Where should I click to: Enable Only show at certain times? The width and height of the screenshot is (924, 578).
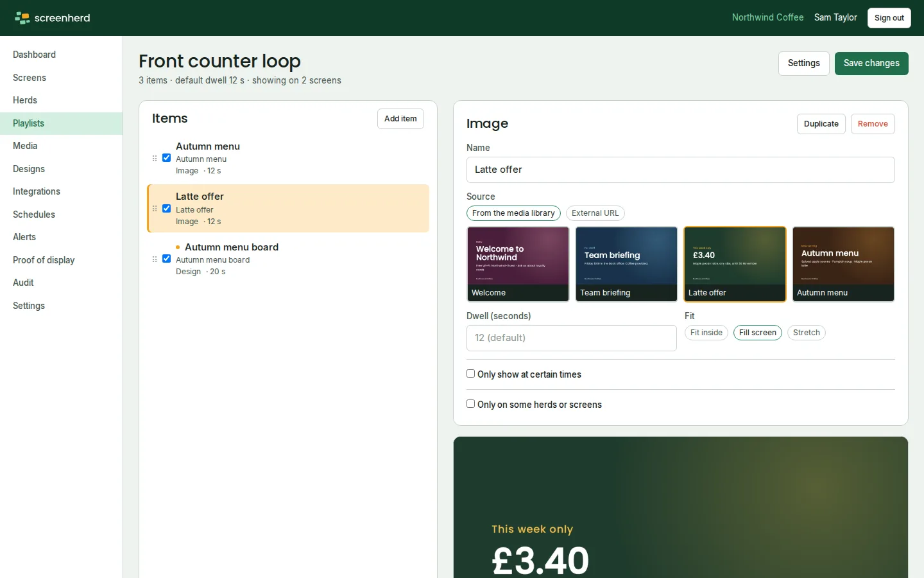(471, 374)
